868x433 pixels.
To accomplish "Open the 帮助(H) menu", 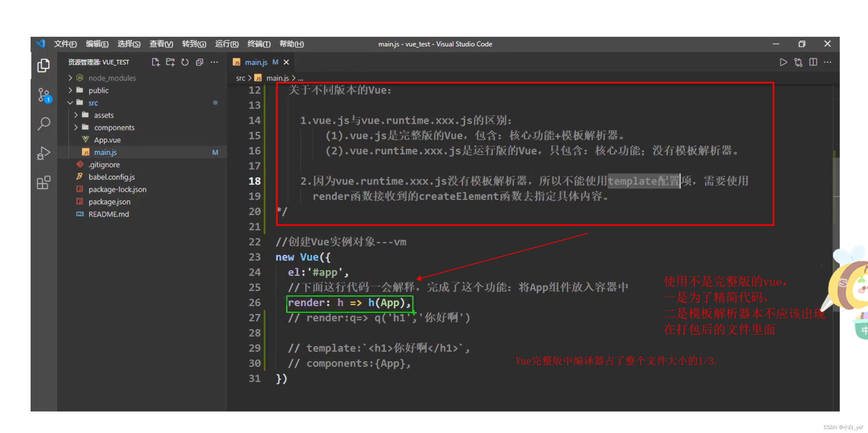I will [291, 44].
